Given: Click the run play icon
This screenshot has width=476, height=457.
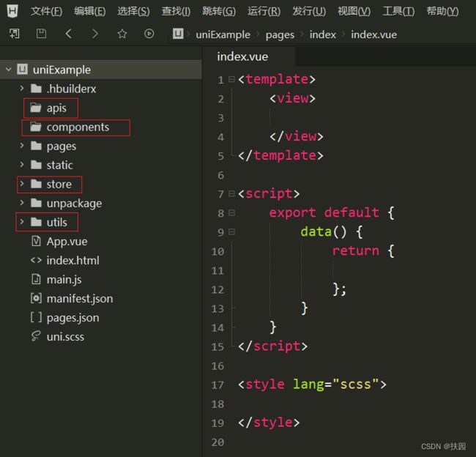Looking at the screenshot, I should (149, 34).
